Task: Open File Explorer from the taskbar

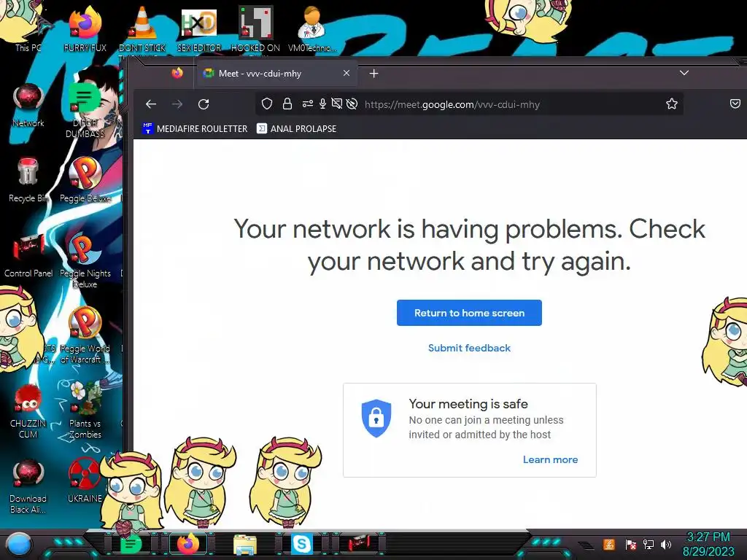Action: pos(245,544)
